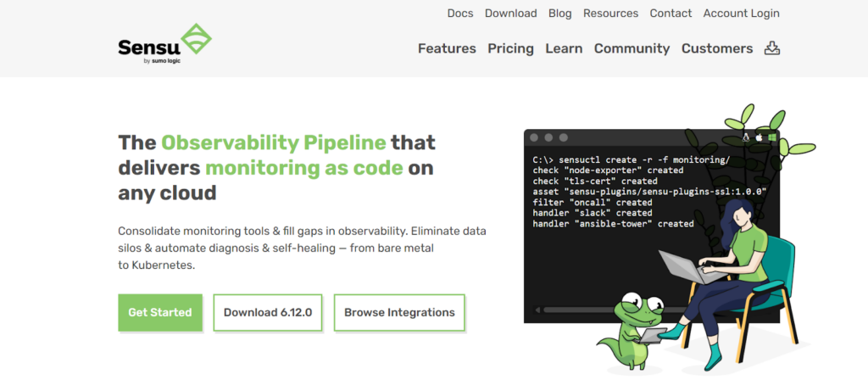868x391 pixels.
Task: Open the Features menu
Action: (x=447, y=48)
